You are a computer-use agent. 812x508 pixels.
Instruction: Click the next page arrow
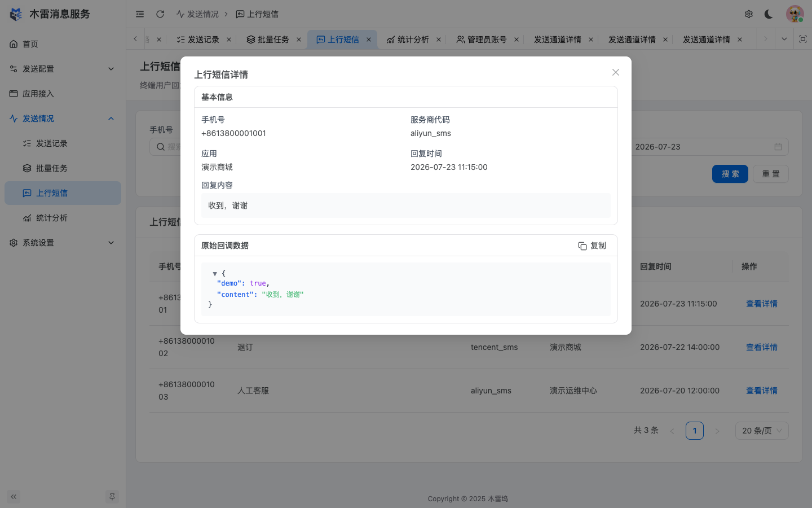tap(717, 431)
